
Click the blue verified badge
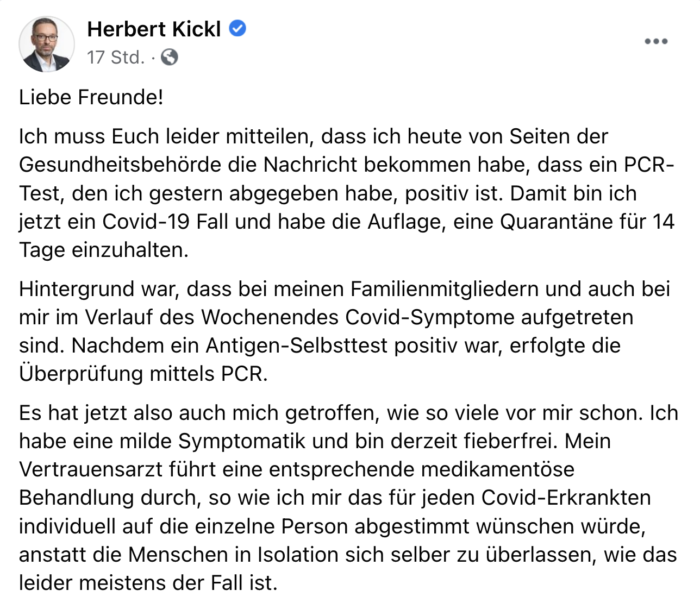(x=237, y=28)
